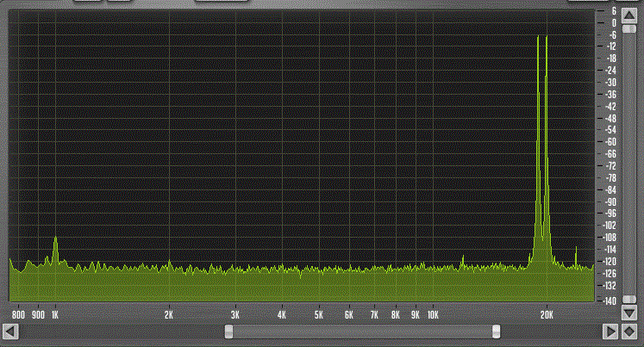The width and height of the screenshot is (644, 347).
Task: Click the tip of the tall 20K peak
Action: (547, 37)
